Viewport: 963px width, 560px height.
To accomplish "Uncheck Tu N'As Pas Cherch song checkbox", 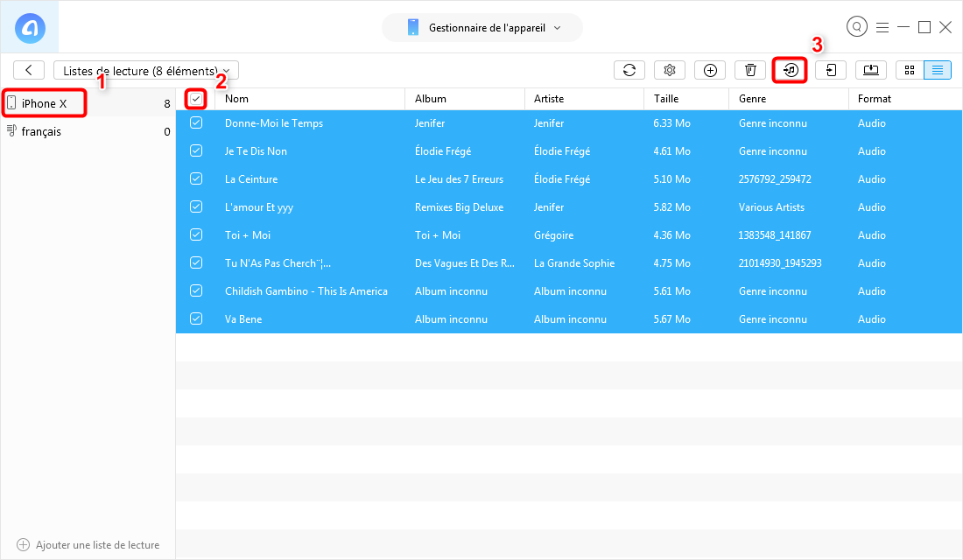I will (x=196, y=262).
